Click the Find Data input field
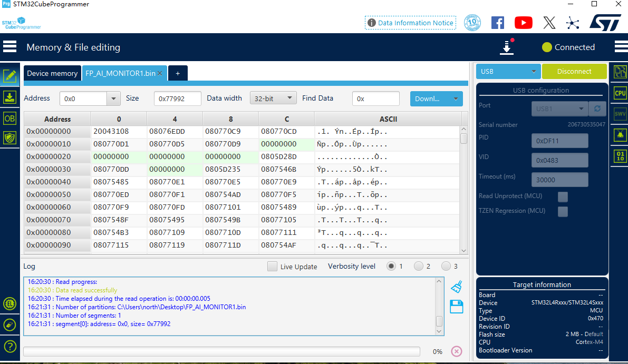 click(376, 99)
